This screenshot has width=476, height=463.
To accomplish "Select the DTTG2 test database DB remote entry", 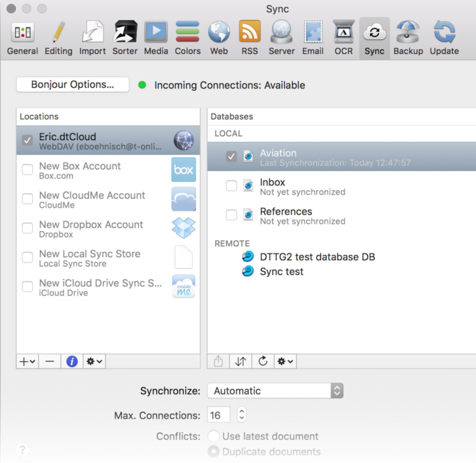I will 342,257.
